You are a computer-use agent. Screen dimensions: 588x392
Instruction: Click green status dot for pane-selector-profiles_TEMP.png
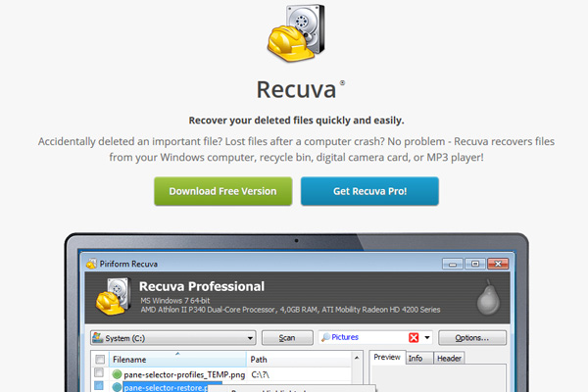click(x=117, y=374)
